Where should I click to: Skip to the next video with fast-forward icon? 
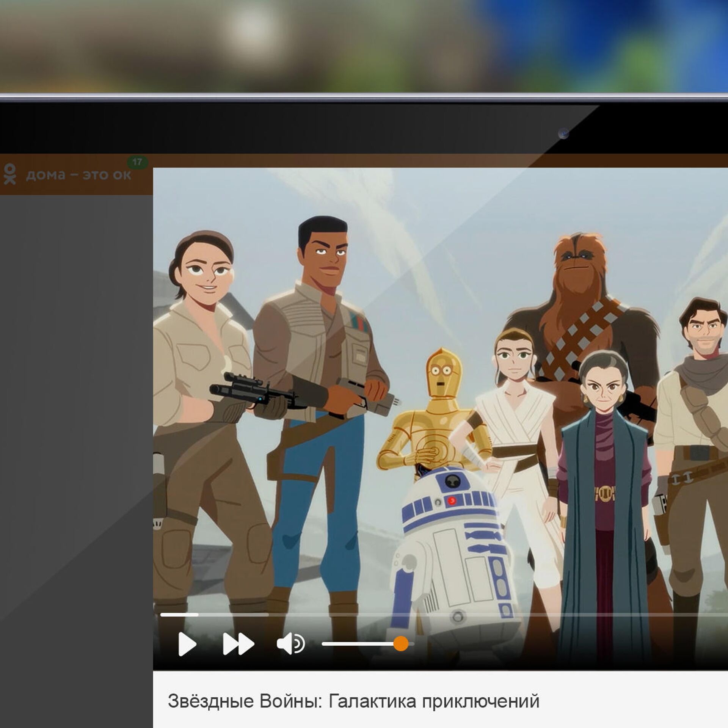(238, 644)
